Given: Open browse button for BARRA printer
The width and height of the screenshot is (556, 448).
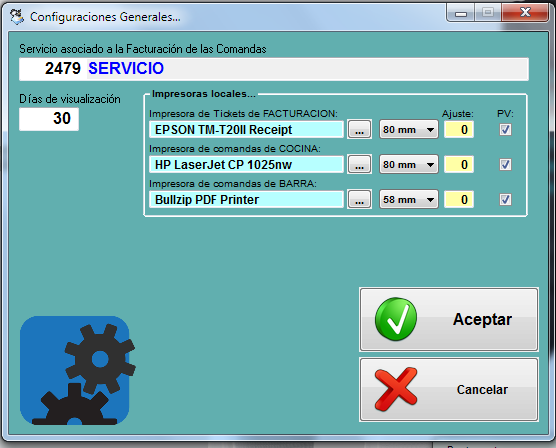Looking at the screenshot, I should [x=359, y=199].
